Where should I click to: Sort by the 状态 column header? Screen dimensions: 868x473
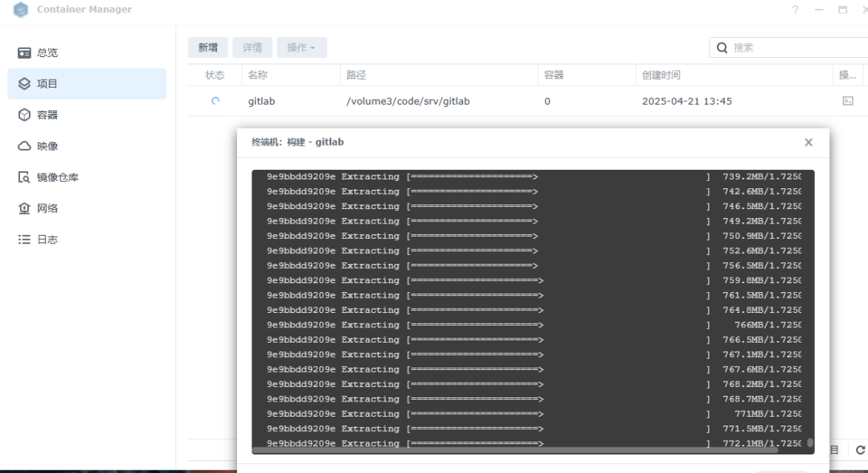tap(215, 75)
